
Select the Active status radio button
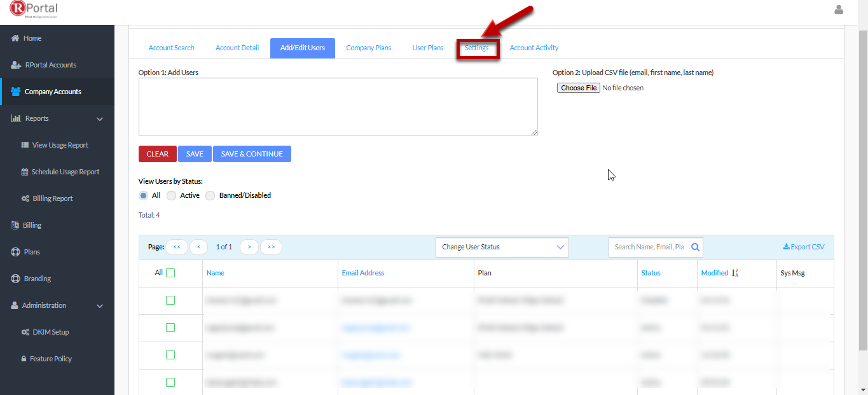pyautogui.click(x=171, y=195)
